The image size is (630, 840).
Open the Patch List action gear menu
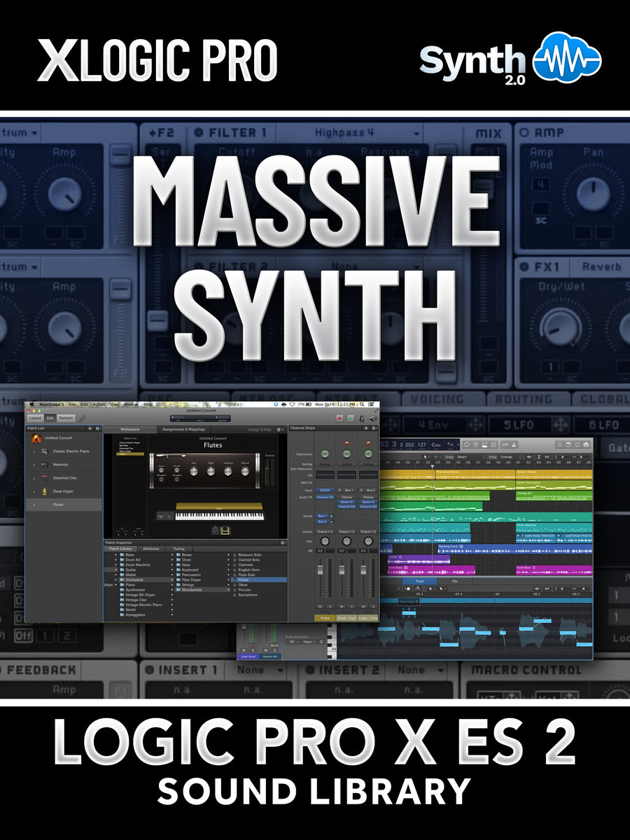tap(97, 428)
